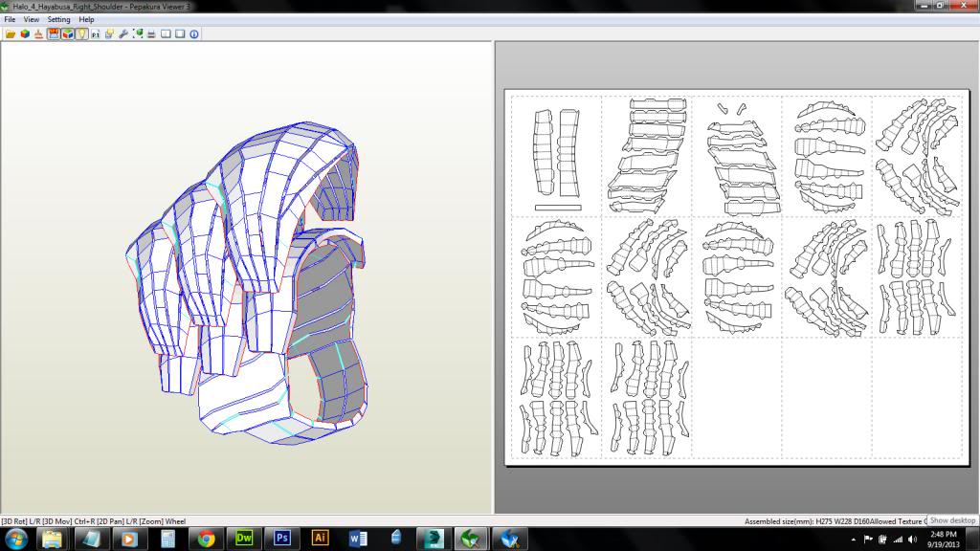Open Windows Media Player from the taskbar
Viewport: 980px width, 551px height.
(x=129, y=539)
